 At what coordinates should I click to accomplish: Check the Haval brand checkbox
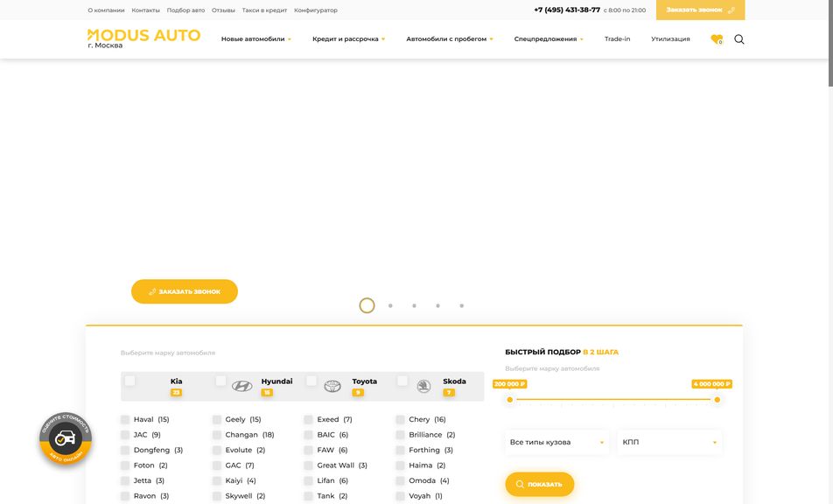[125, 419]
